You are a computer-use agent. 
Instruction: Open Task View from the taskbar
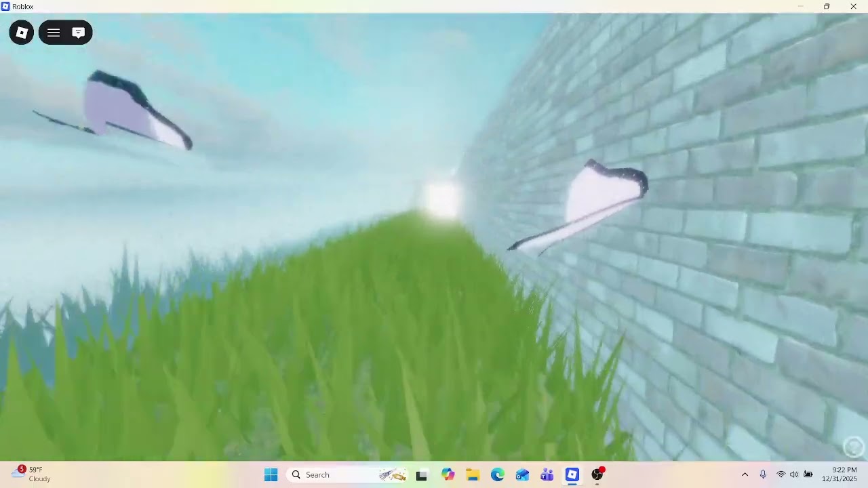pos(422,475)
